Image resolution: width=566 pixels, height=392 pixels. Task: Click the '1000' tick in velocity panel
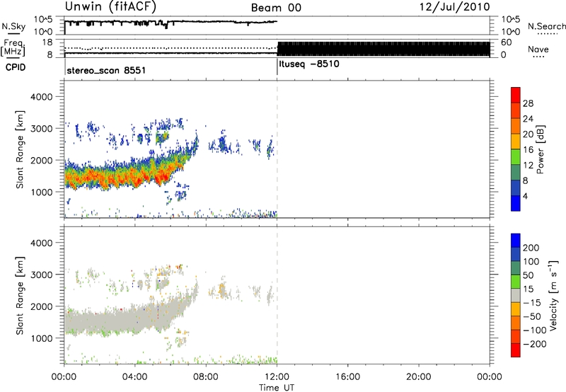click(x=41, y=338)
